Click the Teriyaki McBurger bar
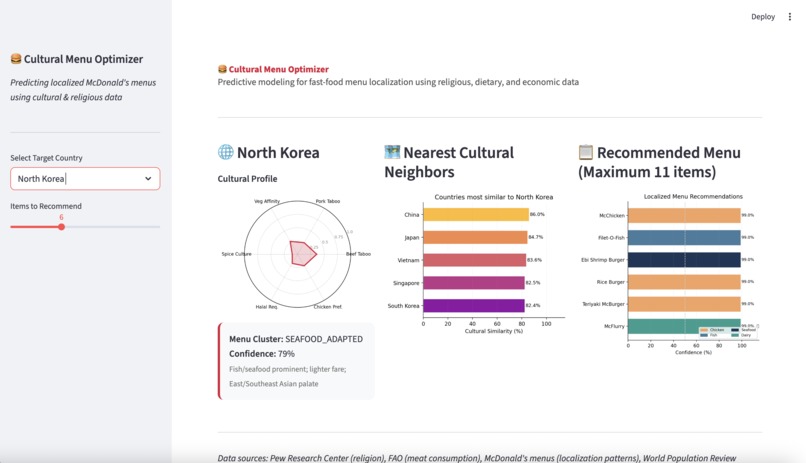Viewport: 806px width, 463px height. [x=684, y=304]
